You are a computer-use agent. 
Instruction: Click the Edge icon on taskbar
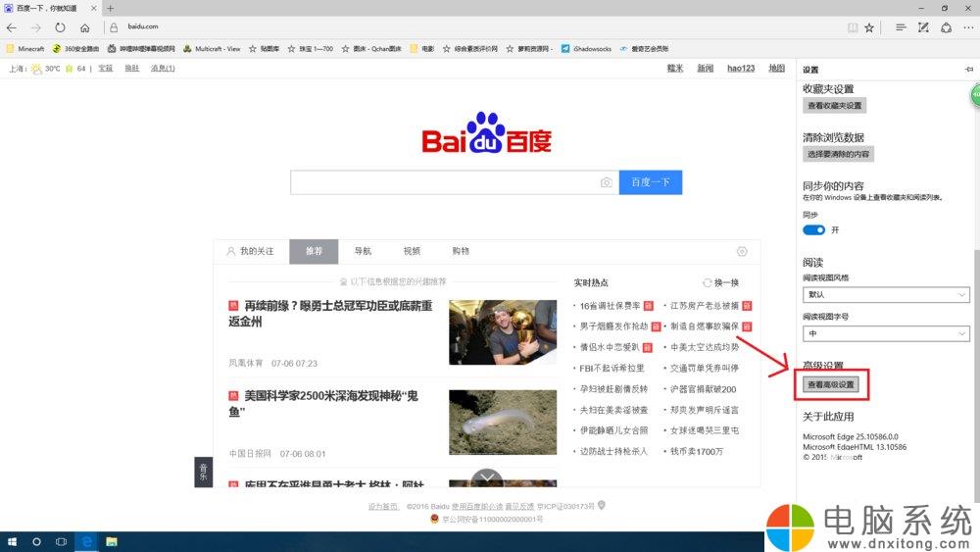pos(87,542)
